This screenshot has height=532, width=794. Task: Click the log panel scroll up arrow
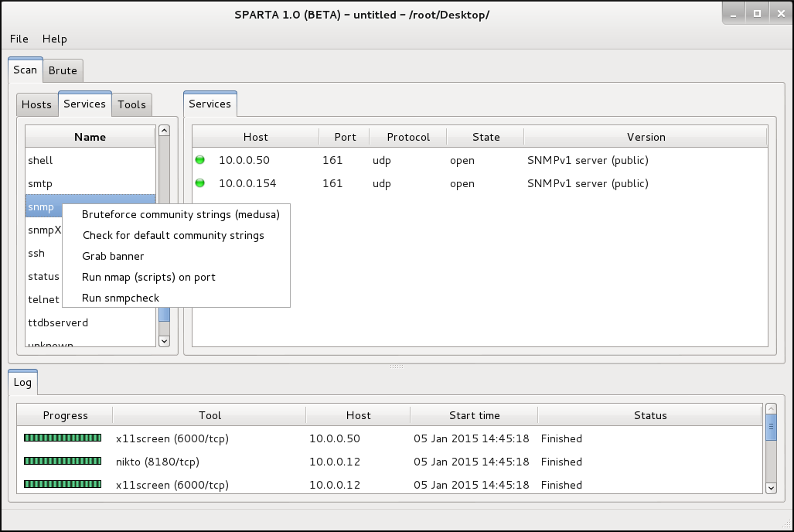tap(770, 408)
